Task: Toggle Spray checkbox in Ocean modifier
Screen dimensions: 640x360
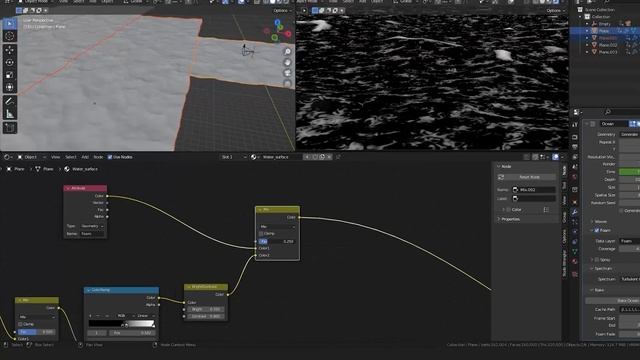Action: 597,260
